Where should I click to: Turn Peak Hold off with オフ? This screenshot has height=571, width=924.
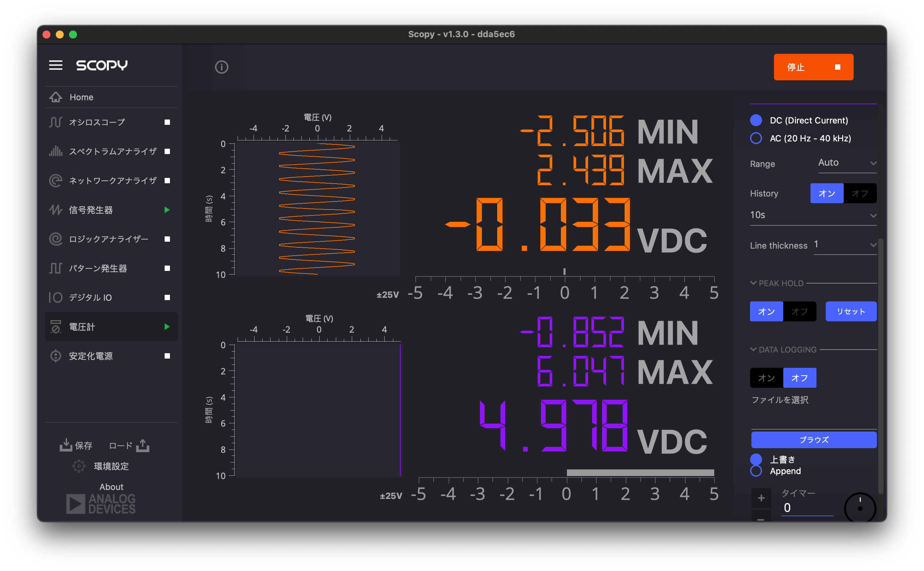(x=800, y=311)
